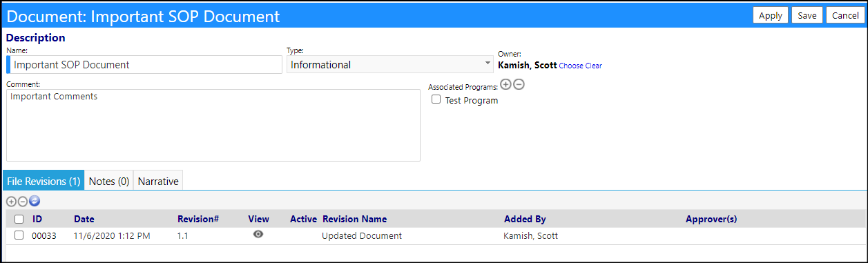Select the revision 00033 row checkbox
Screen dimensions: 868x263
19,235
